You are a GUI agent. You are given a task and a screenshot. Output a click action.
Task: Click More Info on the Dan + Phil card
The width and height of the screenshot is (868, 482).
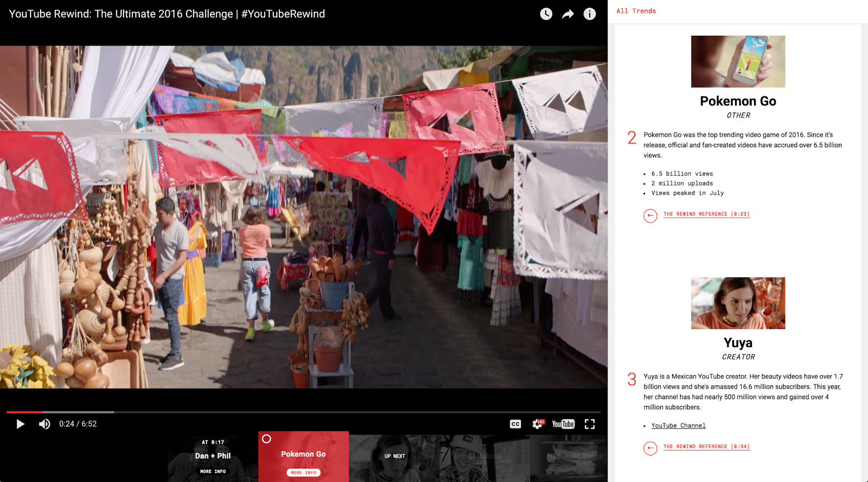pos(213,471)
